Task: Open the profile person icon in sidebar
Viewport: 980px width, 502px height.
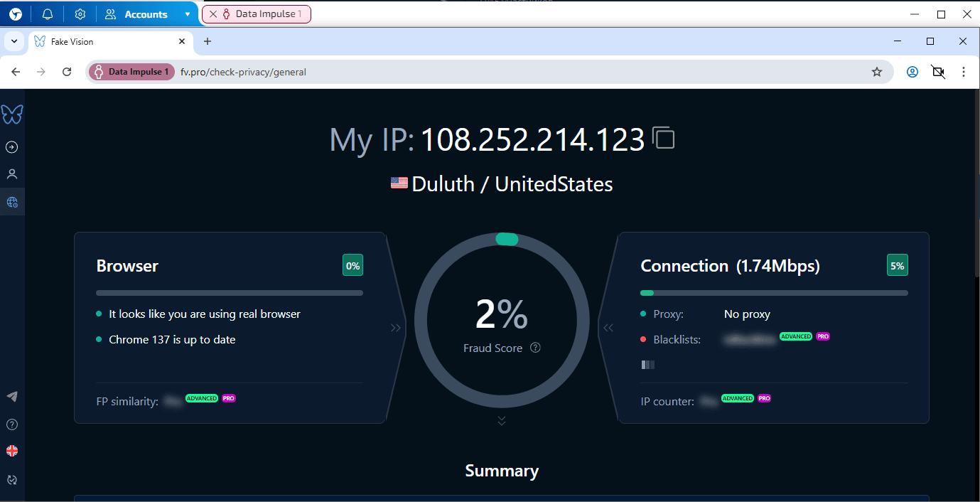Action: tap(12, 173)
